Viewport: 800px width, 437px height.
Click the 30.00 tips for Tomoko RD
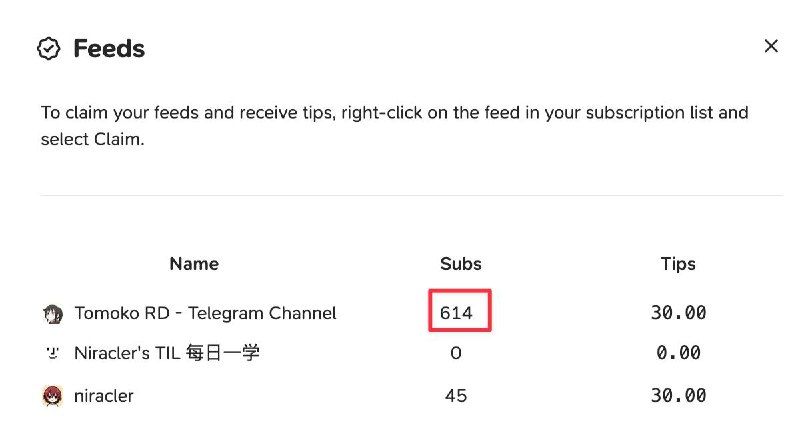(x=678, y=313)
